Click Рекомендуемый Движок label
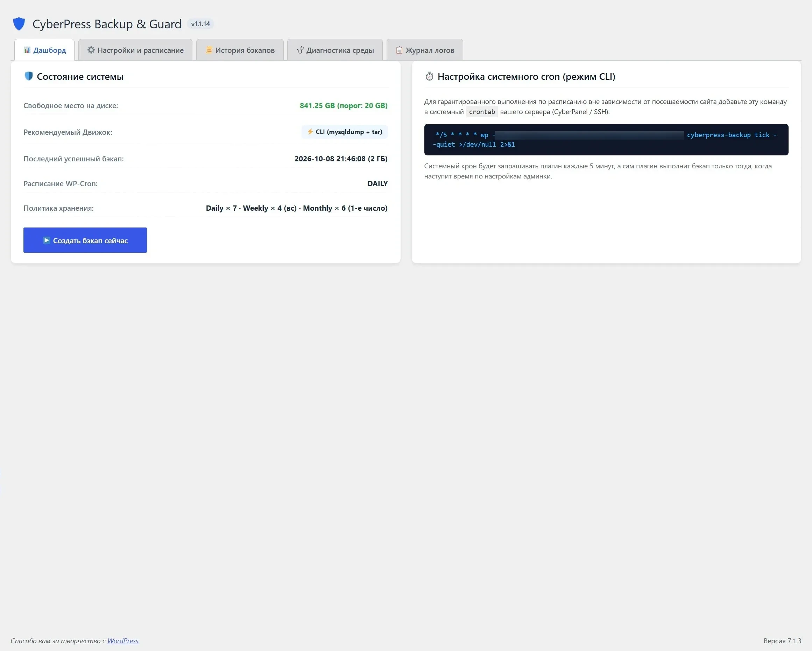The image size is (812, 651). point(68,132)
